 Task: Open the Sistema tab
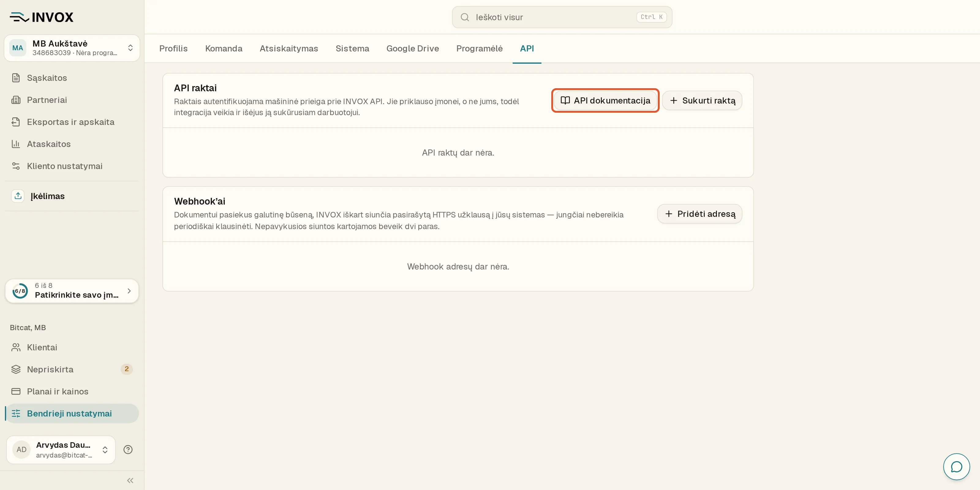click(352, 49)
